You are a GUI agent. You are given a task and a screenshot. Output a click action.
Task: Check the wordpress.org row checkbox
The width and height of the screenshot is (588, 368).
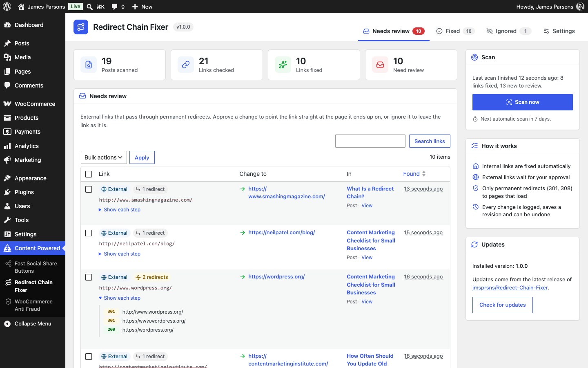pyautogui.click(x=89, y=277)
